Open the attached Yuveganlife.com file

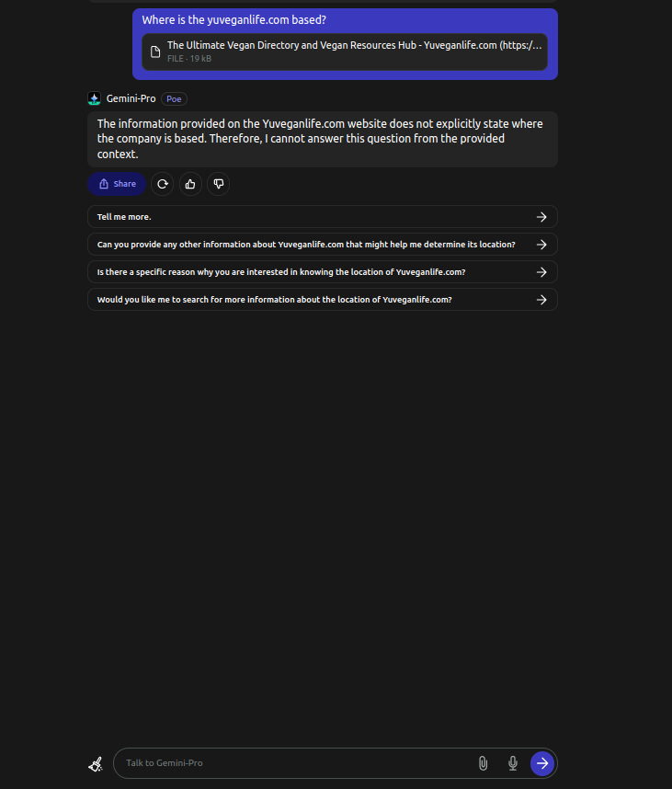(345, 51)
